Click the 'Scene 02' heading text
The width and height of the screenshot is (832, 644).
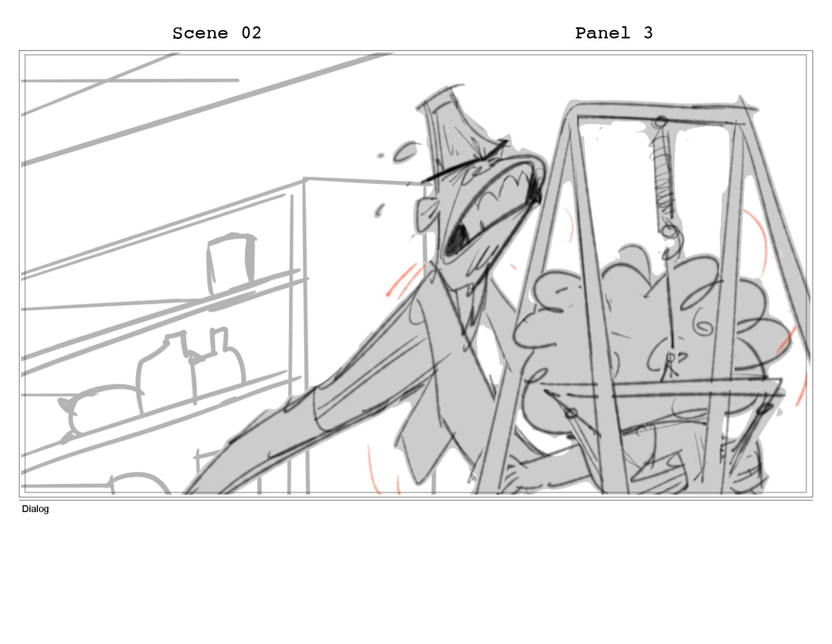217,33
